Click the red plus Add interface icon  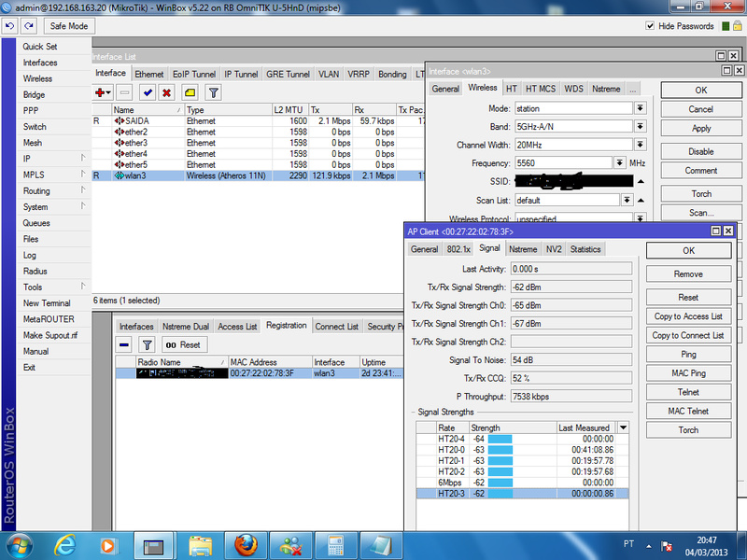(x=103, y=92)
